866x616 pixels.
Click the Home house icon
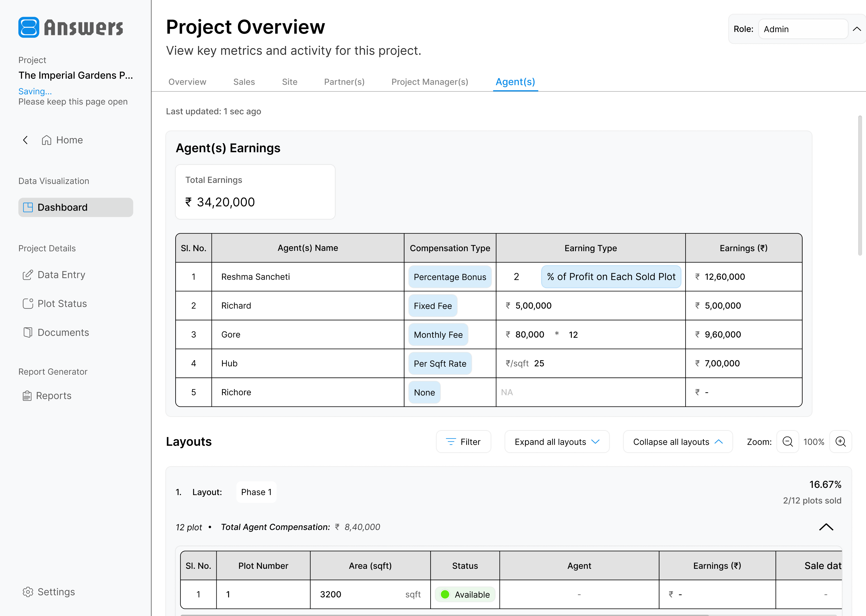(47, 140)
